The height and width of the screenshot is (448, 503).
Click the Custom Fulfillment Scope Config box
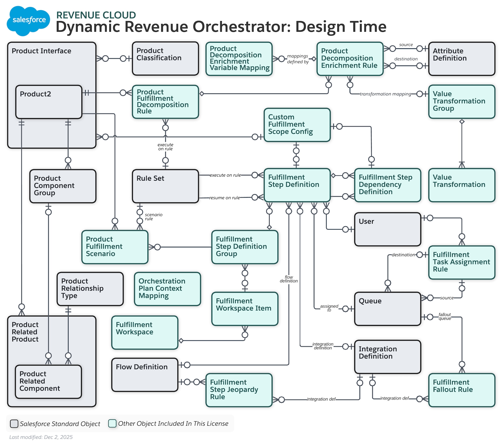(297, 125)
